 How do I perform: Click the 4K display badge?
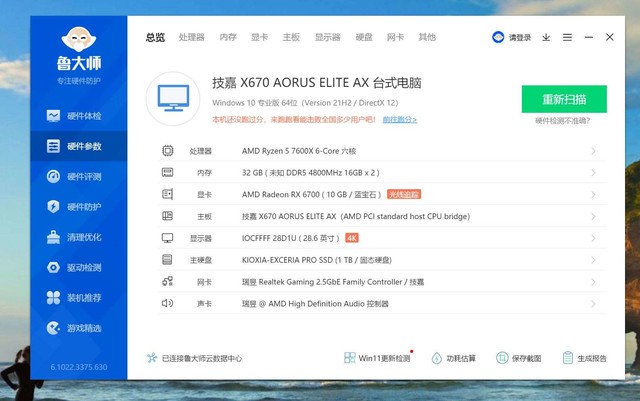(x=352, y=238)
